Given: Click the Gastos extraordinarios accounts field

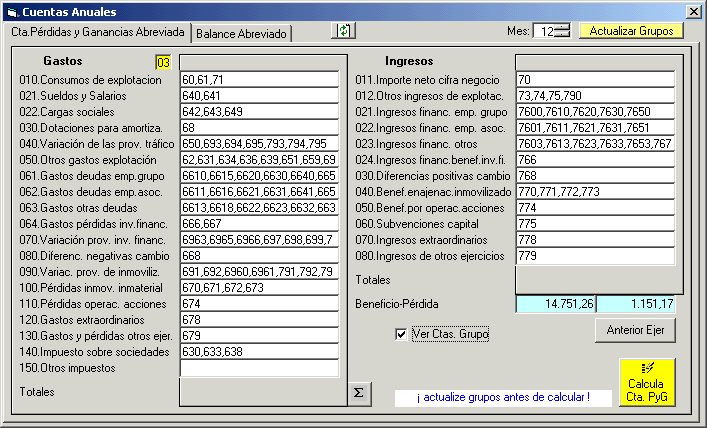Looking at the screenshot, I should (259, 320).
